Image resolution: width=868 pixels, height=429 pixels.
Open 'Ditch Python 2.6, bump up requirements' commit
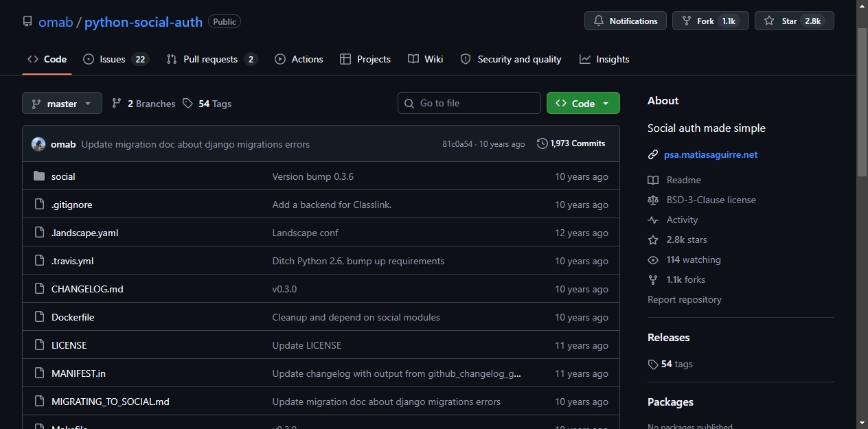(358, 261)
